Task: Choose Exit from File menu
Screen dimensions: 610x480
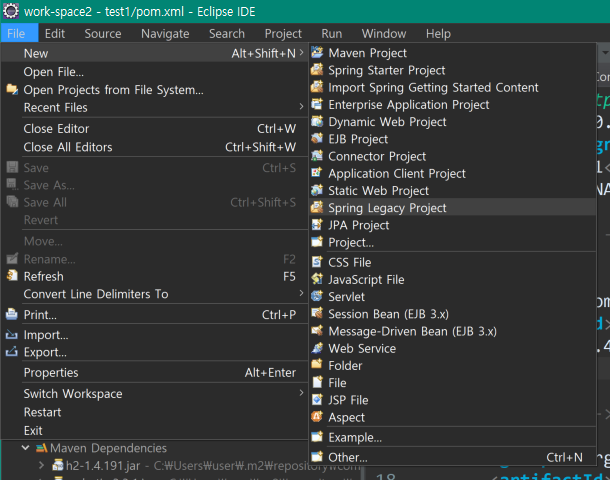Action: point(154,431)
